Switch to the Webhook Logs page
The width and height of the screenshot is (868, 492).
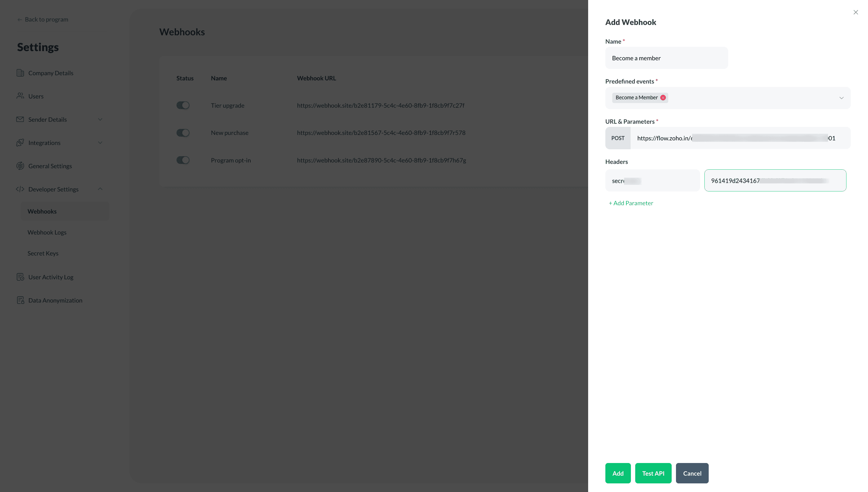[47, 232]
